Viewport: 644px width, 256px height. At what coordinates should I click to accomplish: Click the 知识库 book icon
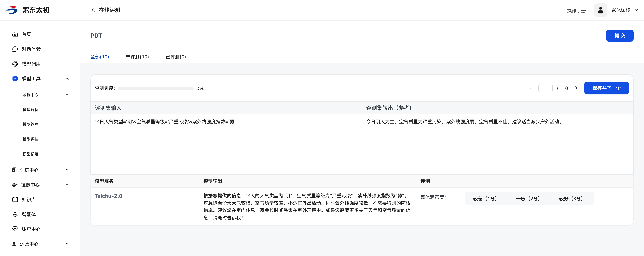(15, 200)
